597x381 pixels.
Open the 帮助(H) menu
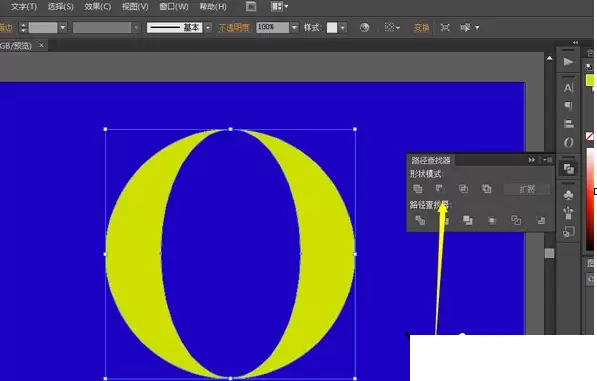pyautogui.click(x=213, y=6)
